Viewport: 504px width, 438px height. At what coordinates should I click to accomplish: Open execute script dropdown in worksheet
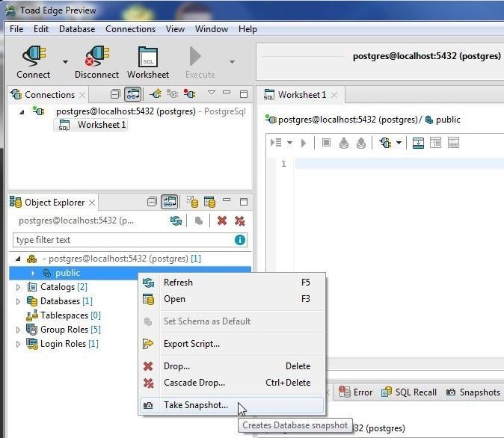pyautogui.click(x=289, y=143)
